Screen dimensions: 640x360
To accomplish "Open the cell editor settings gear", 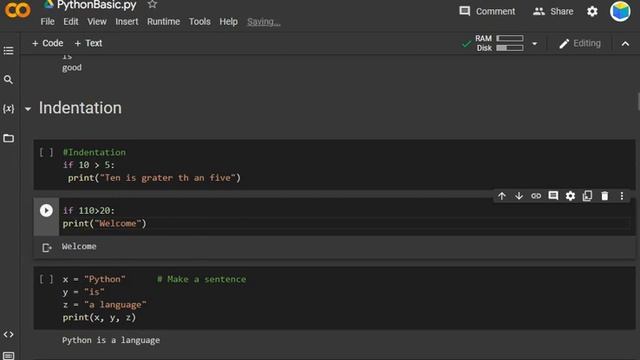I will 570,196.
